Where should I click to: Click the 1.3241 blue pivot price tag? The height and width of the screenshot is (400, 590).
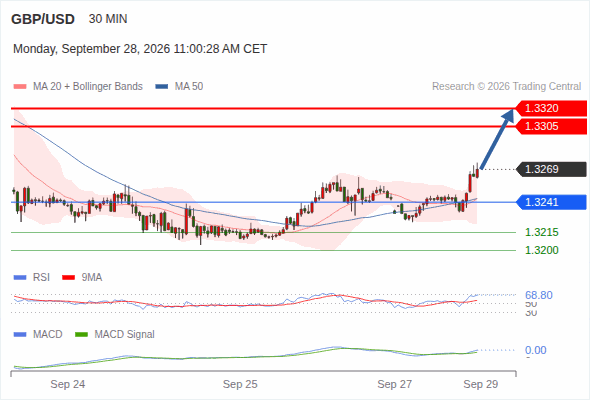(x=551, y=202)
